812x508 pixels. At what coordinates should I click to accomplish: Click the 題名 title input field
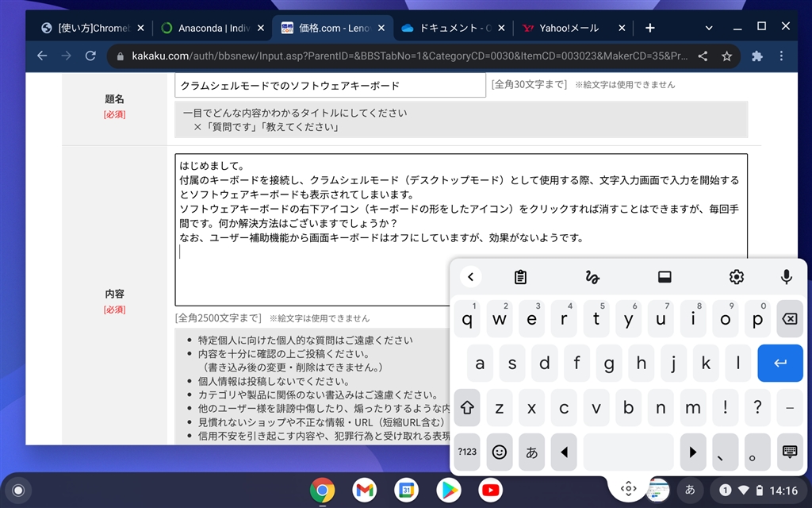pyautogui.click(x=330, y=86)
